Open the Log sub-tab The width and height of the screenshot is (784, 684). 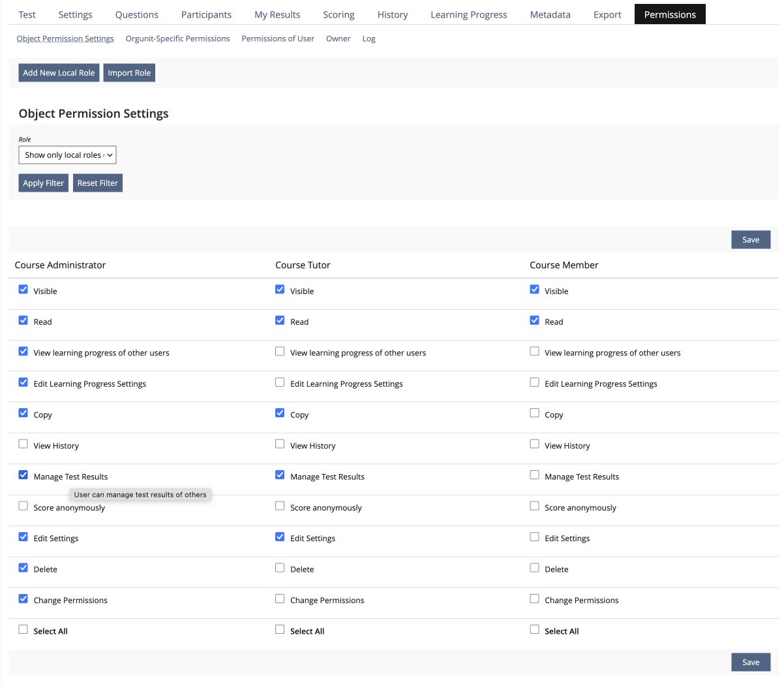coord(369,38)
